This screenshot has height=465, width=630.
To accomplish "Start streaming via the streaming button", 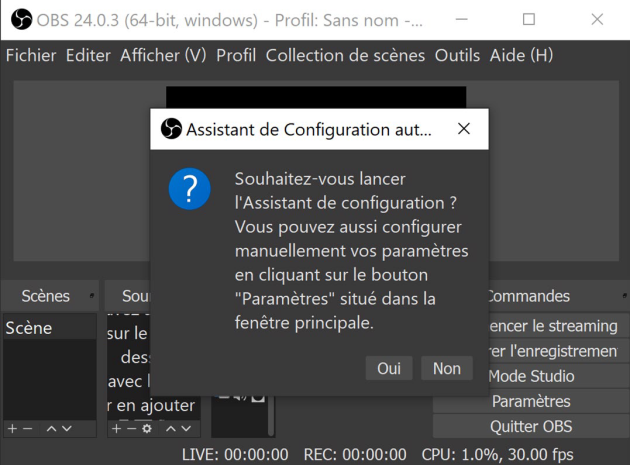I will 559,326.
